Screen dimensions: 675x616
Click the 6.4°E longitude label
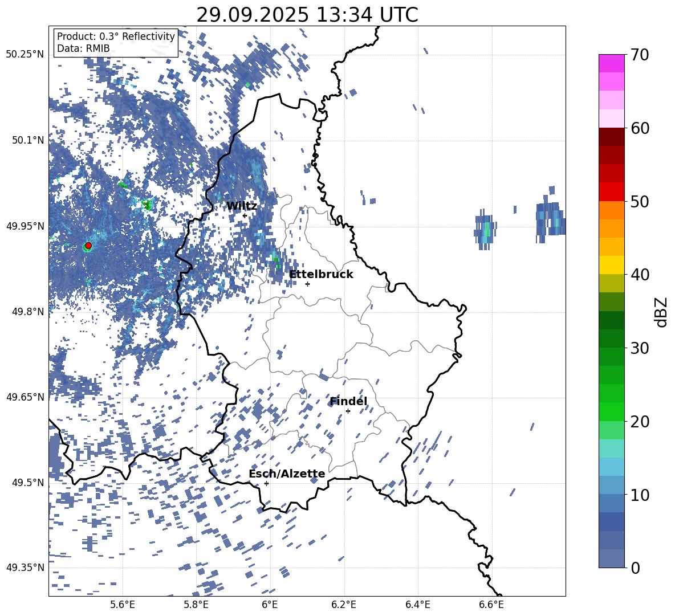pyautogui.click(x=418, y=605)
